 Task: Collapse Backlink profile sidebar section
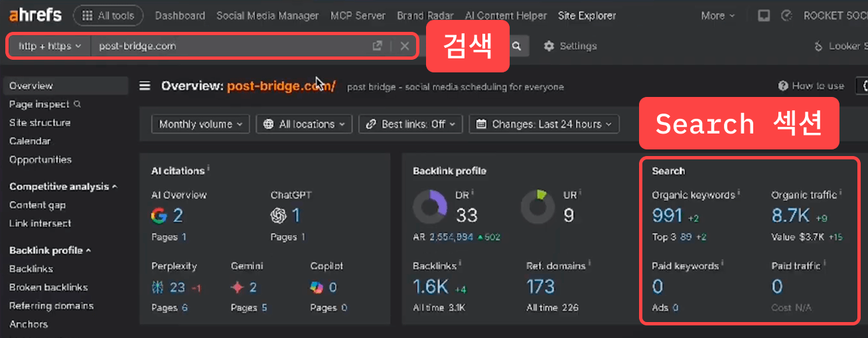50,250
